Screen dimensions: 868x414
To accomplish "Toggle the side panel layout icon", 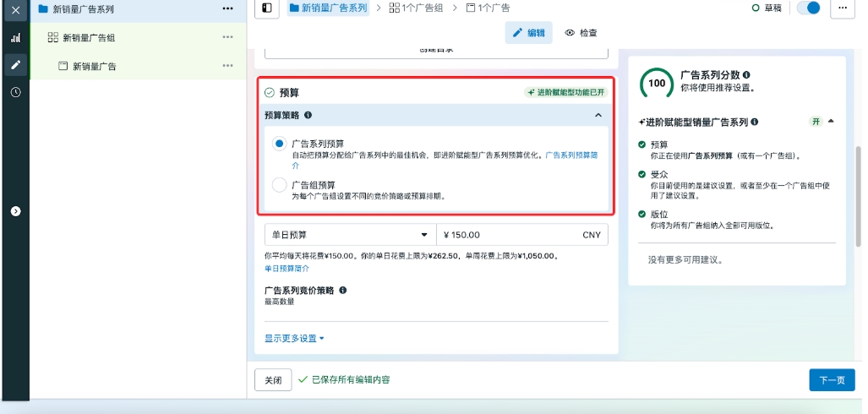I will tap(267, 8).
